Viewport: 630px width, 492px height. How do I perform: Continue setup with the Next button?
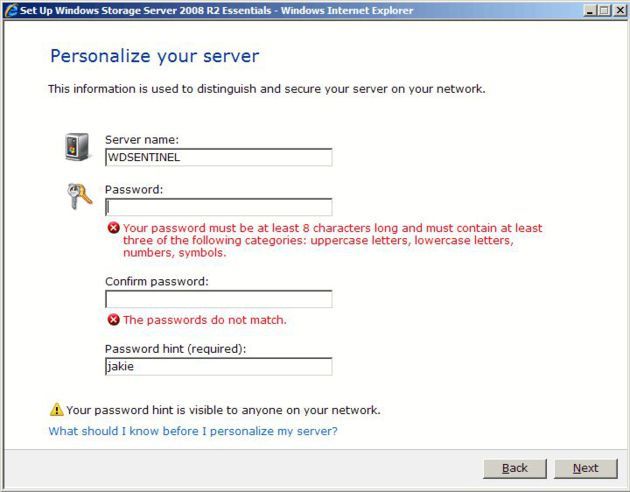585,468
